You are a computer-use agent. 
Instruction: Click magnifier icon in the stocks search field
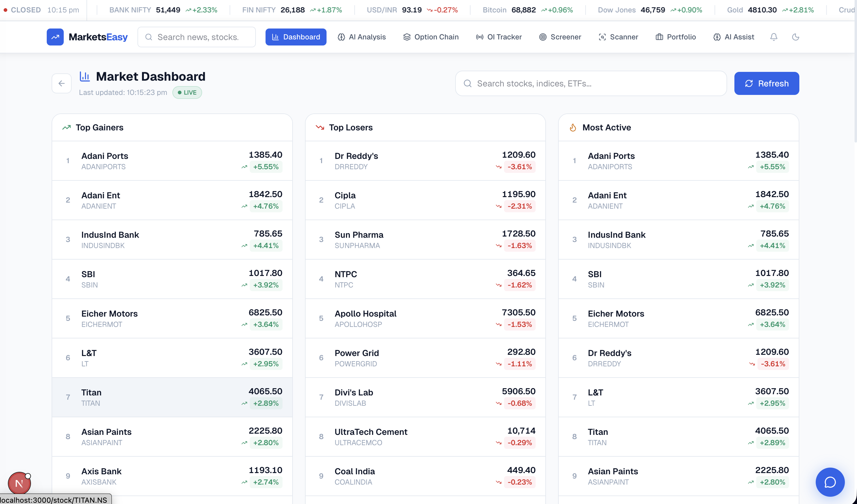[468, 84]
